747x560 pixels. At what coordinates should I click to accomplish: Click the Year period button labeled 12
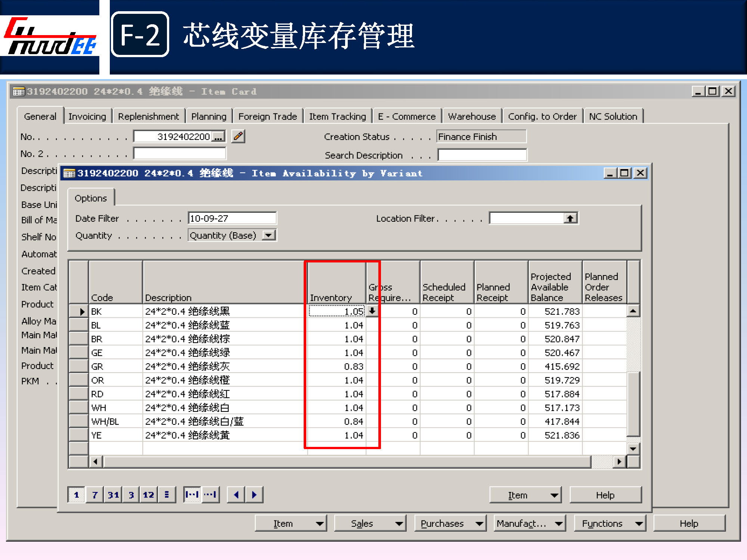coord(148,495)
